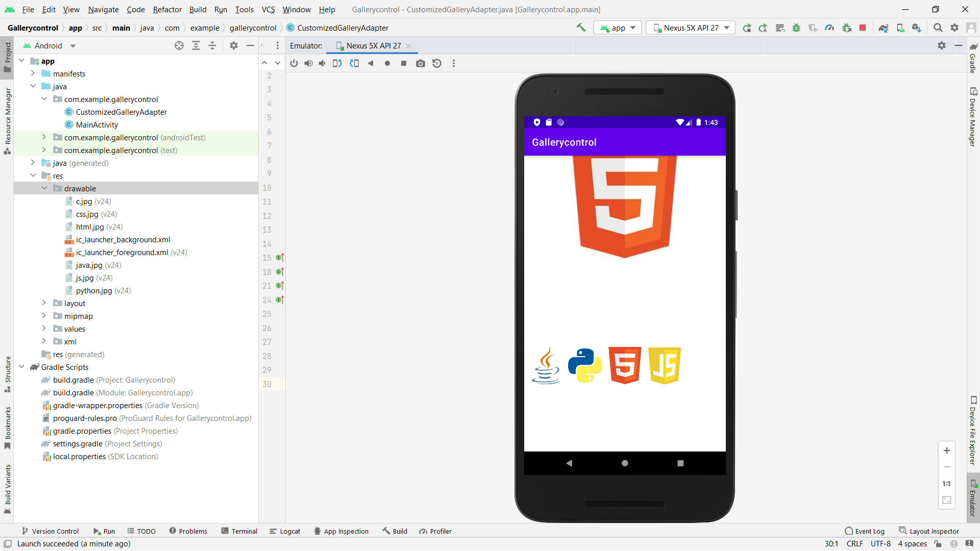Open the Nexus 5X API 27 device dropdown
The image size is (980, 551).
tap(691, 28)
